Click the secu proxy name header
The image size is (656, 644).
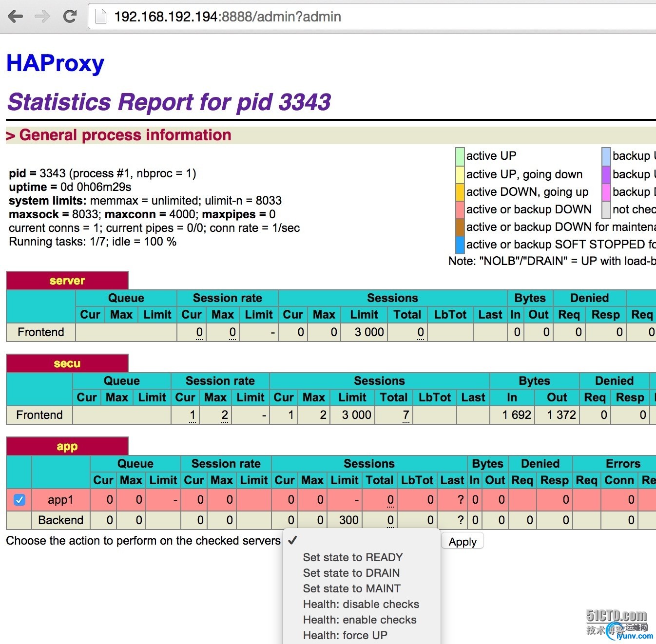(67, 363)
